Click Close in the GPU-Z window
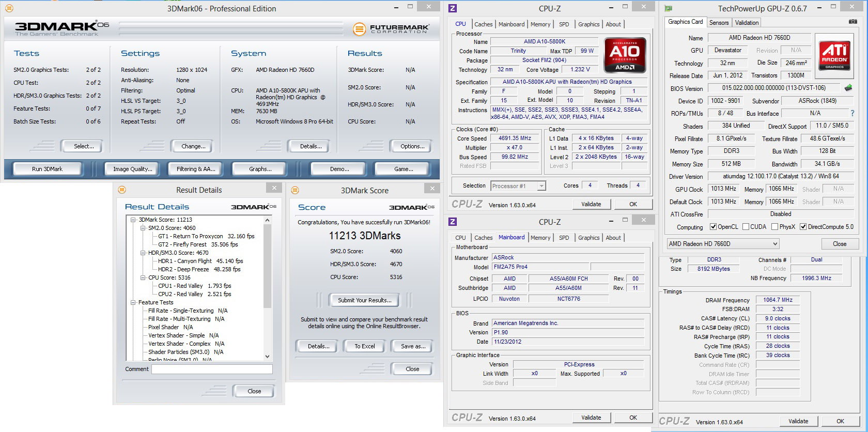This screenshot has width=868, height=432. [x=840, y=244]
